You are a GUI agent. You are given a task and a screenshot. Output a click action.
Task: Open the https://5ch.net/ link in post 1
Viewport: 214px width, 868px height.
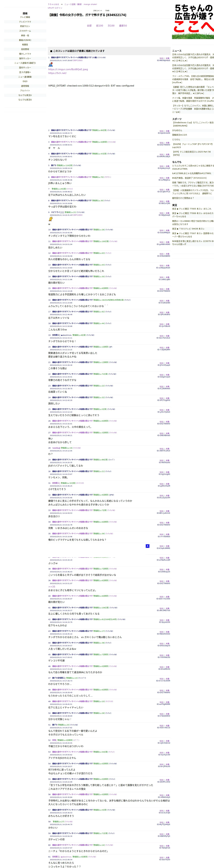click(57, 73)
